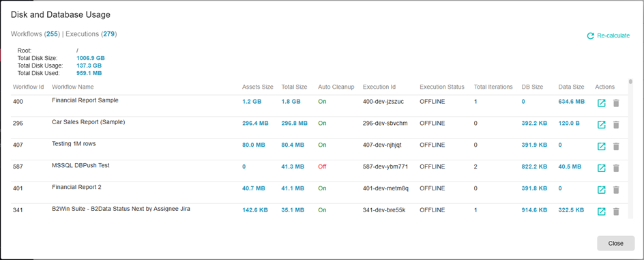
Task: Click the Workflows count 255
Action: point(52,34)
